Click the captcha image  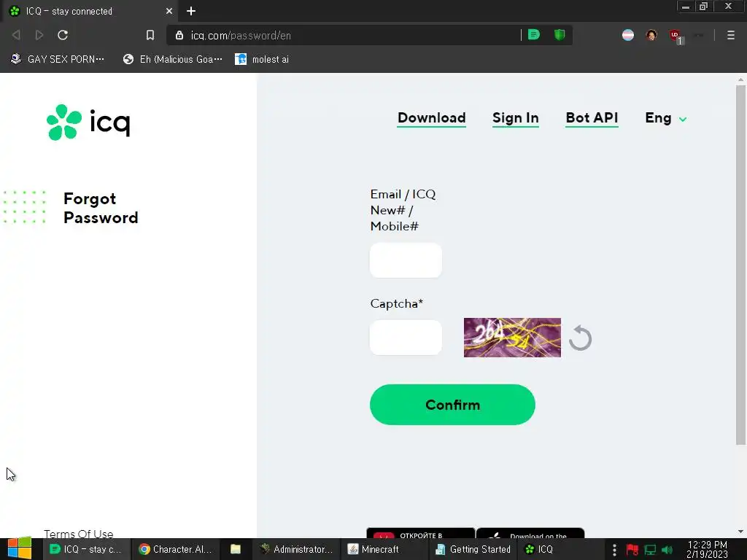click(512, 338)
